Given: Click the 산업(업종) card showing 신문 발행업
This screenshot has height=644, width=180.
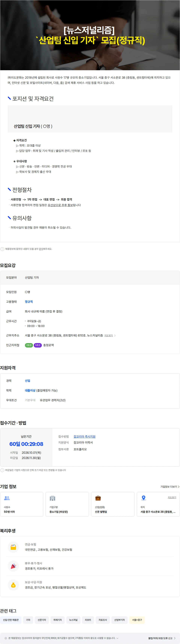Looking at the screenshot, I should pyautogui.click(x=113, y=504).
